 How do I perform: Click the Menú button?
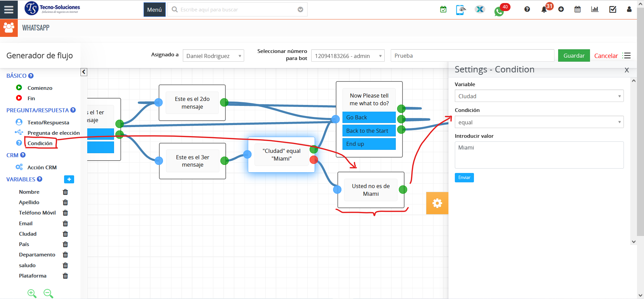[x=154, y=10]
